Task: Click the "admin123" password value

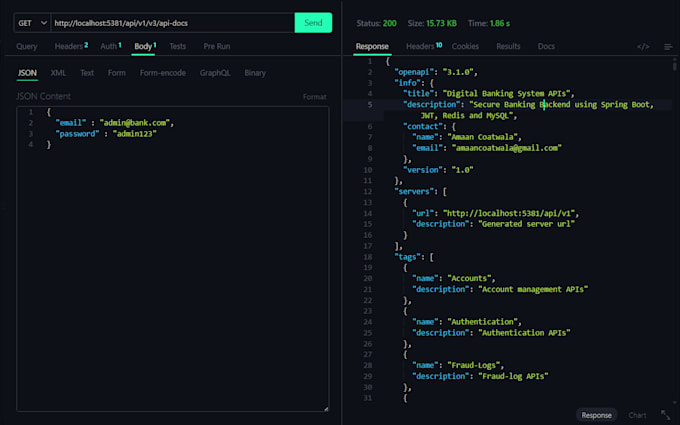Action: click(134, 134)
